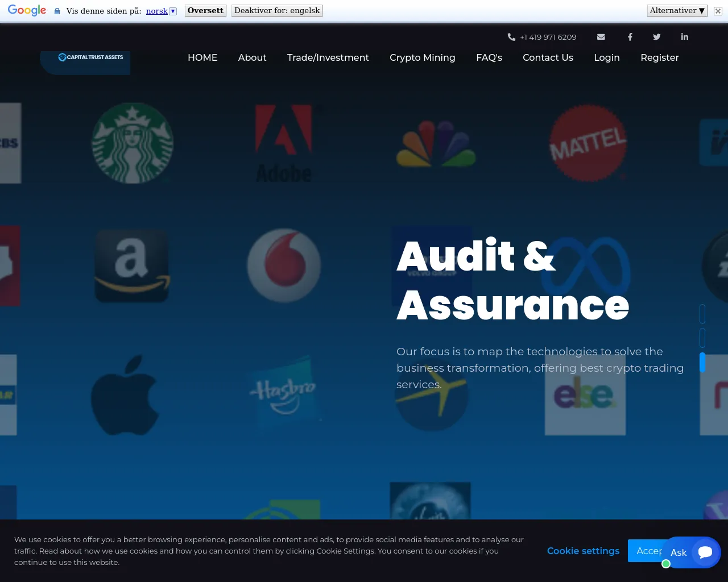Click the Apple logo
Viewport: 728px width, 582px height.
tap(125, 395)
